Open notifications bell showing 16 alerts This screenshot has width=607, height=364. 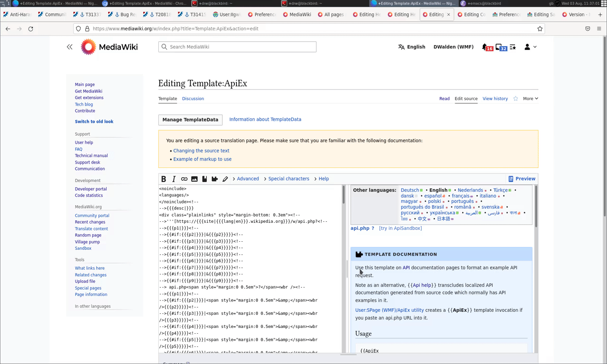(487, 47)
